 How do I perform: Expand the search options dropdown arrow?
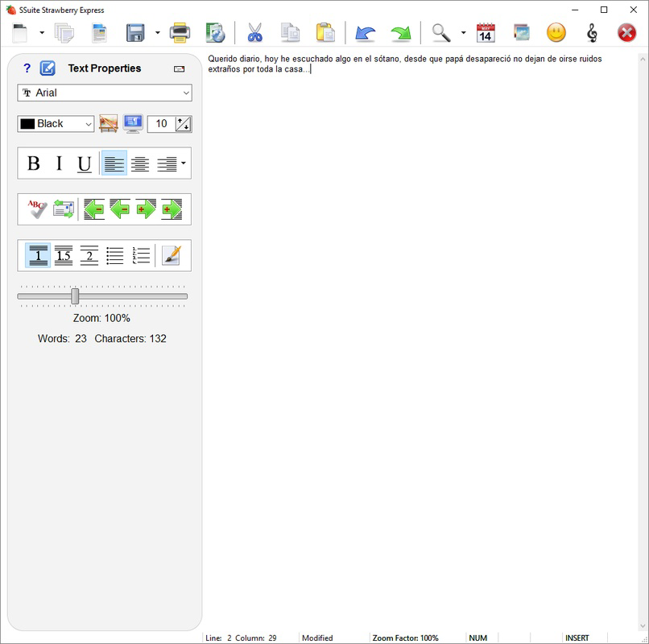coord(464,33)
